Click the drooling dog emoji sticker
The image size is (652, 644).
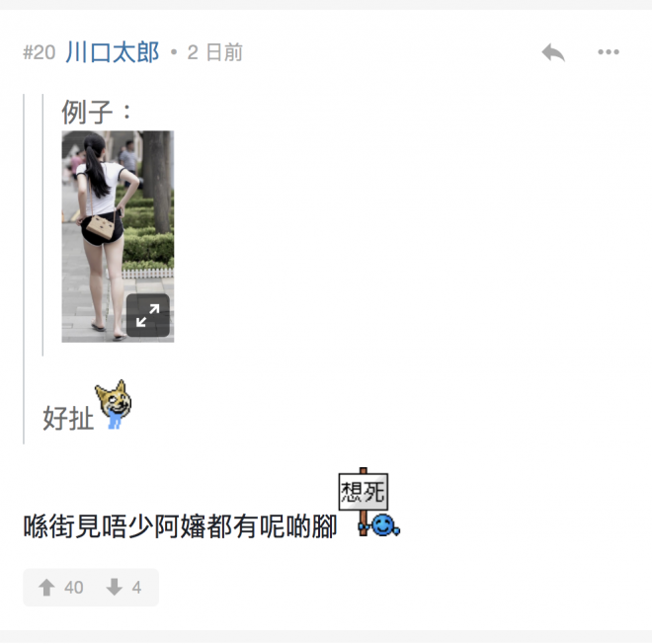[113, 404]
